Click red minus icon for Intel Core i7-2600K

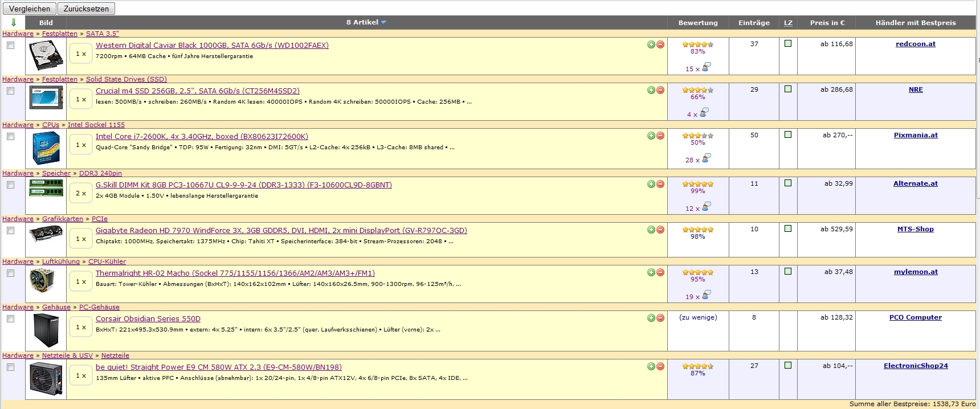660,136
